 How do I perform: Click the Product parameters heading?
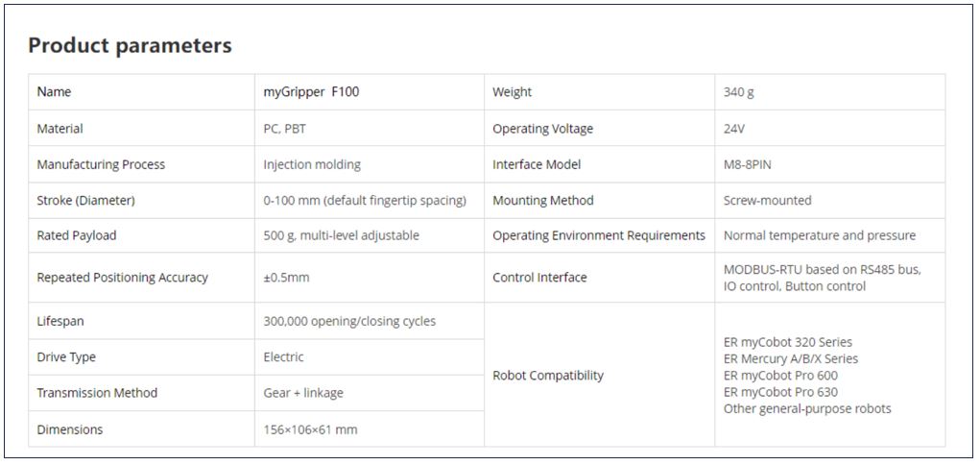click(130, 45)
